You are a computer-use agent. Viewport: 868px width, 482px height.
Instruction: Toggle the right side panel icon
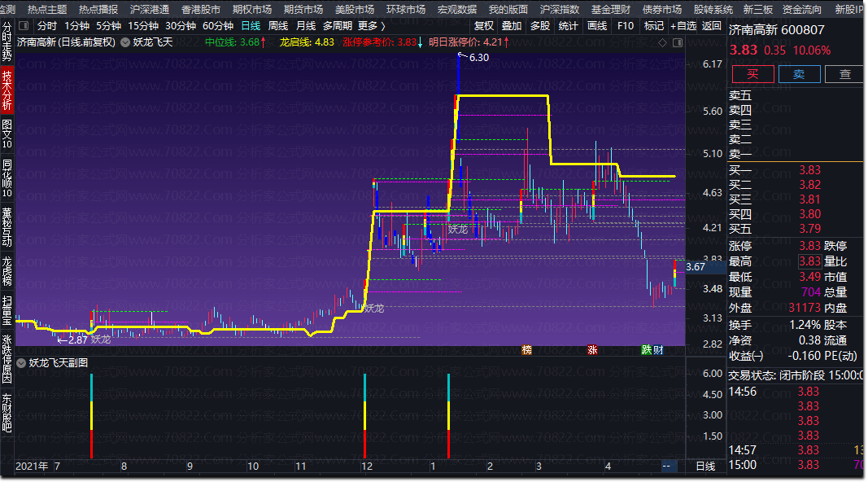pyautogui.click(x=678, y=42)
